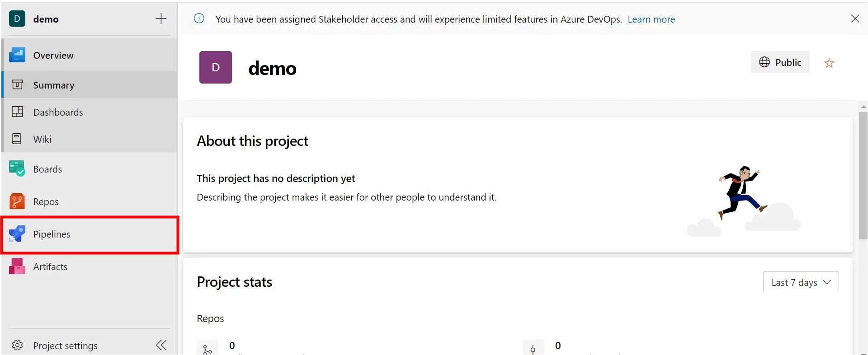Viewport: 868px width, 355px height.
Task: Click the Learn more link
Action: [x=651, y=19]
